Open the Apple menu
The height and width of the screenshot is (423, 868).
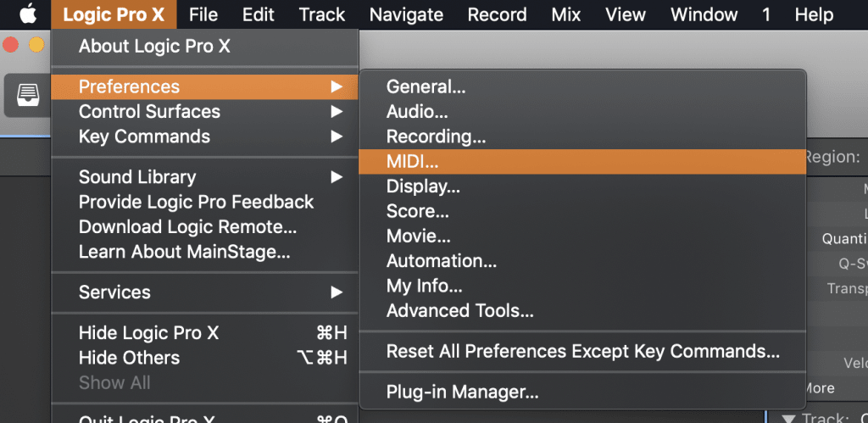tap(28, 14)
